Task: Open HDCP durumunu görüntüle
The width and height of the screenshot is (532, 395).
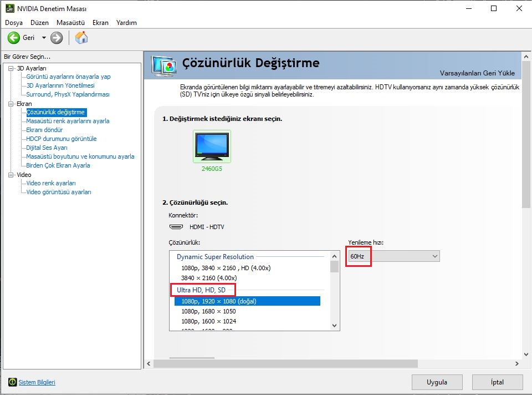Action: (62, 139)
